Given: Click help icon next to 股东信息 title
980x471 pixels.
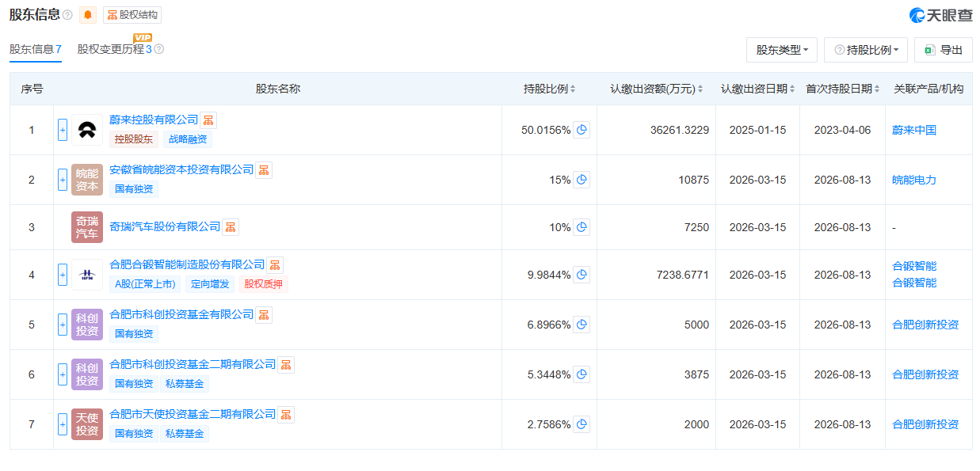Looking at the screenshot, I should [67, 15].
